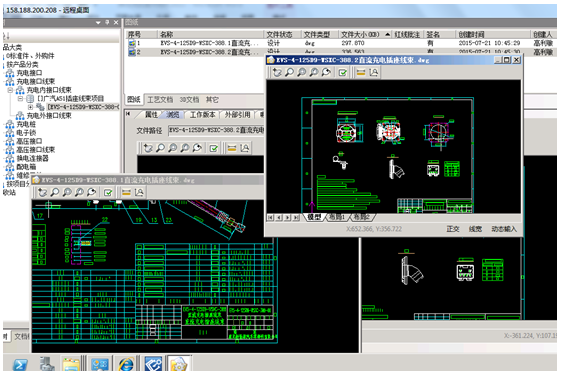Toggle 线宽 display in .2 window status bar
The width and height of the screenshot is (561, 374).
tap(475, 229)
